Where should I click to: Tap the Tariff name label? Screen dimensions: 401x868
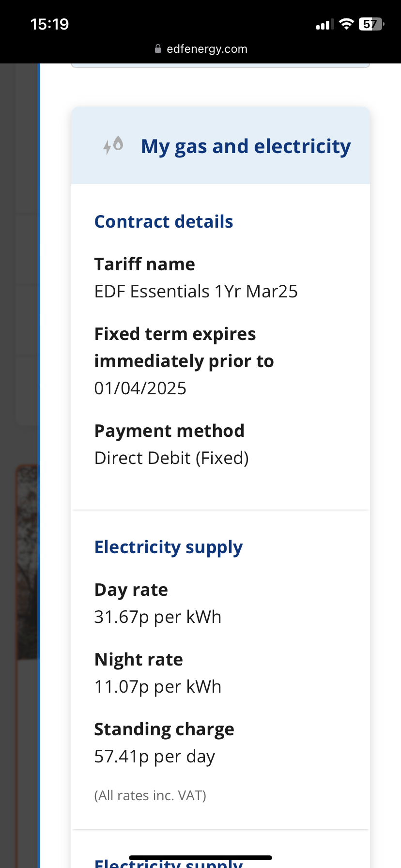tap(145, 264)
